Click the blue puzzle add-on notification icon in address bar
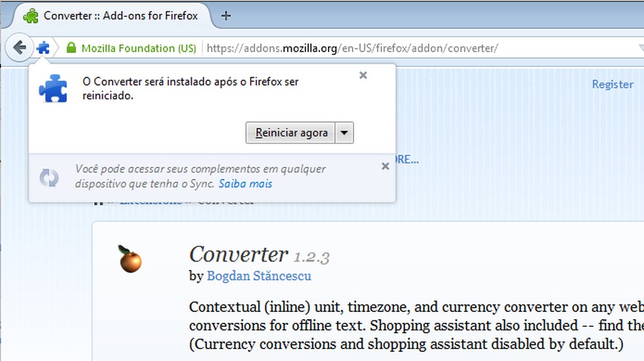The image size is (644, 361). 43,48
